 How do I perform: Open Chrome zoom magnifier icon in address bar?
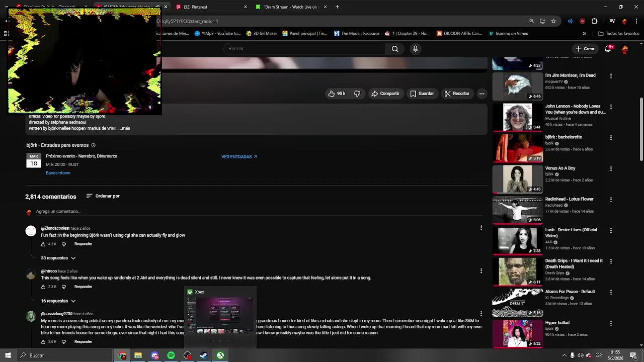(x=531, y=21)
